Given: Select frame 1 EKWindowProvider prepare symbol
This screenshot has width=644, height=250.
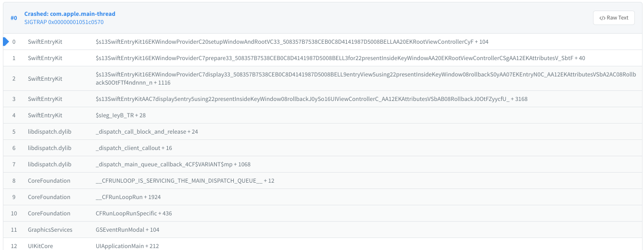Looking at the screenshot, I should 341,58.
